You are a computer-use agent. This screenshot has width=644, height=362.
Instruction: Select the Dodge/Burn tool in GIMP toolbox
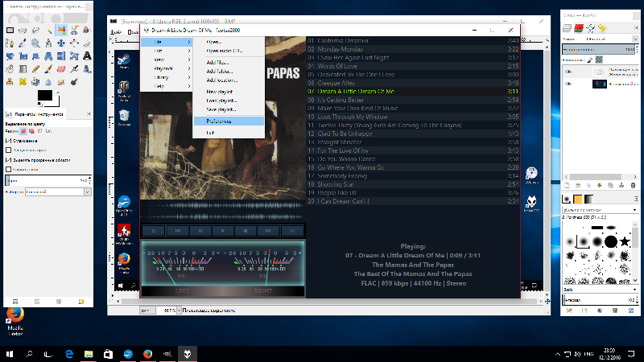tap(74, 82)
